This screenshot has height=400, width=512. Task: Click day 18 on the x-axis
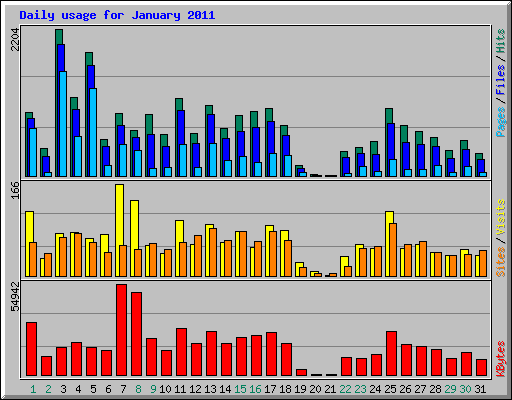[x=285, y=389]
